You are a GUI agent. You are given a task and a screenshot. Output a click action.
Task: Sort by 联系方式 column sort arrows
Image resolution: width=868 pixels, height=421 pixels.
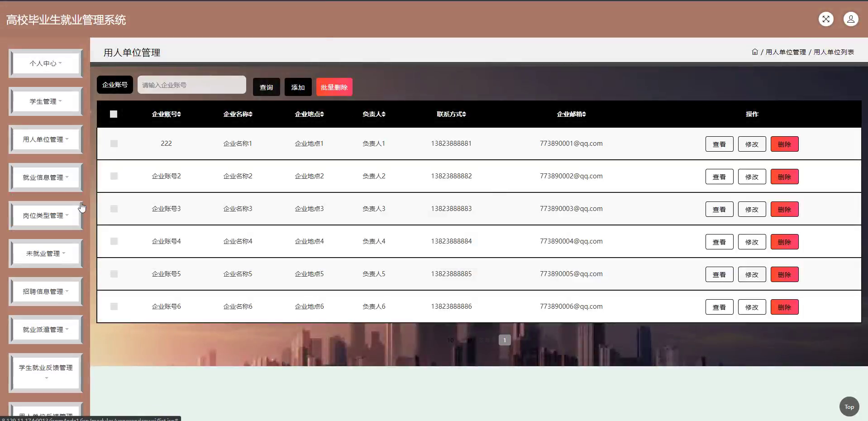[x=464, y=114]
